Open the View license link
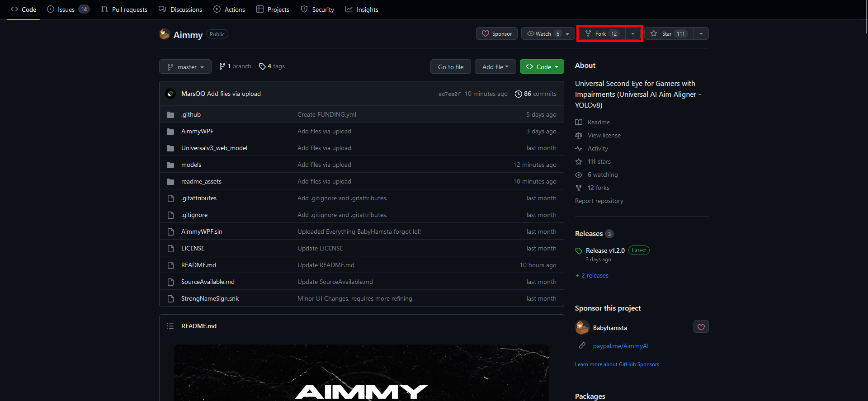The width and height of the screenshot is (868, 401). 598,135
